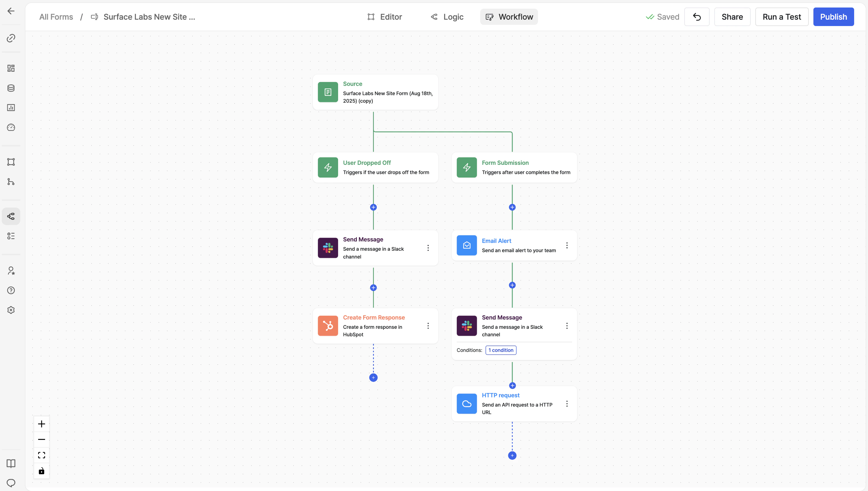Screen dimensions: 868x491
Task: Select the Source node
Action: (x=375, y=92)
